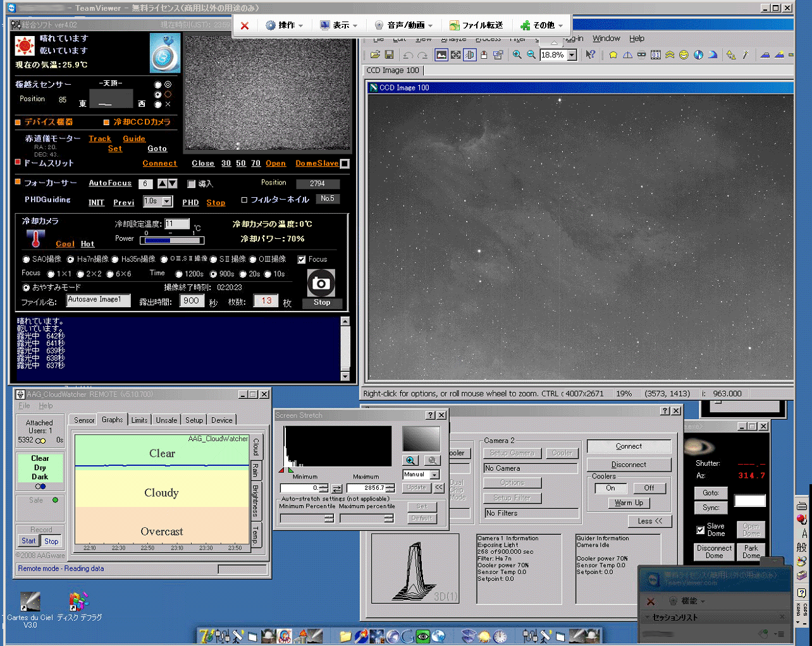Select the SAO撮像 radio button
Screen dimensions: 812x646
click(26, 259)
